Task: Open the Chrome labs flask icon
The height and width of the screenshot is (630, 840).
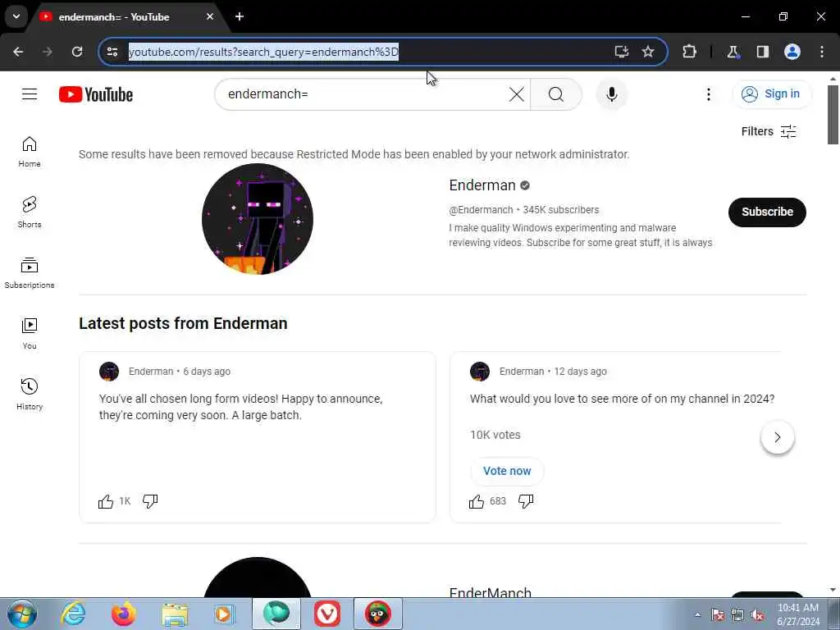Action: [733, 52]
